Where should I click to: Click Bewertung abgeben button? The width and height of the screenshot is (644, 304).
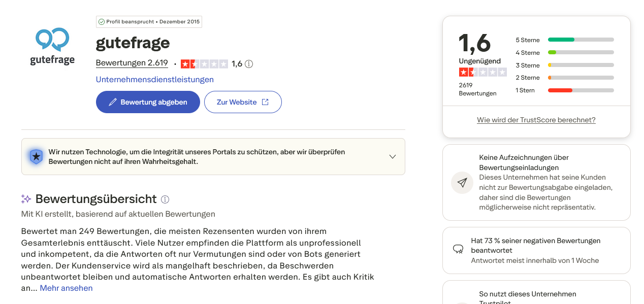point(148,102)
